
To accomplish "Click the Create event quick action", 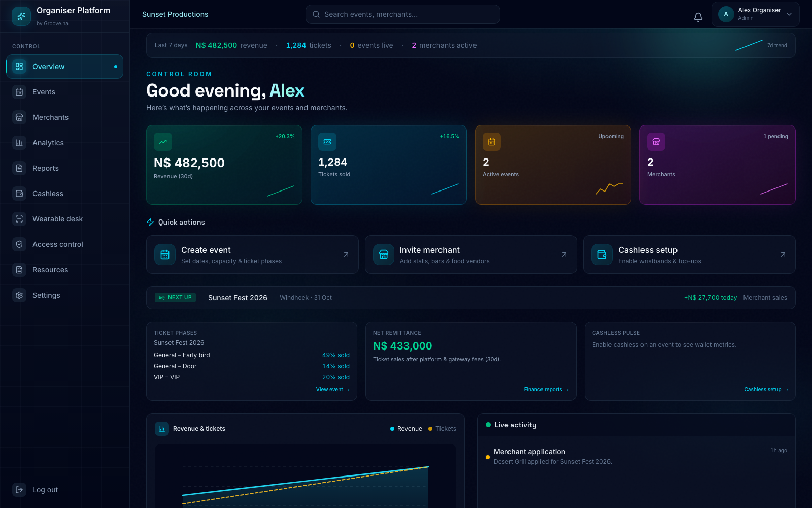I will tap(252, 255).
